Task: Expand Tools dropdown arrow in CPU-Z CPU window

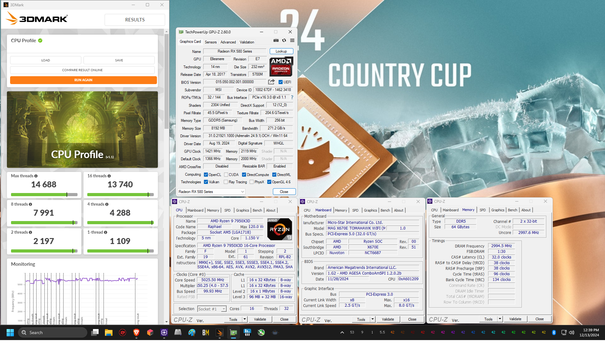Action: pyautogui.click(x=245, y=319)
